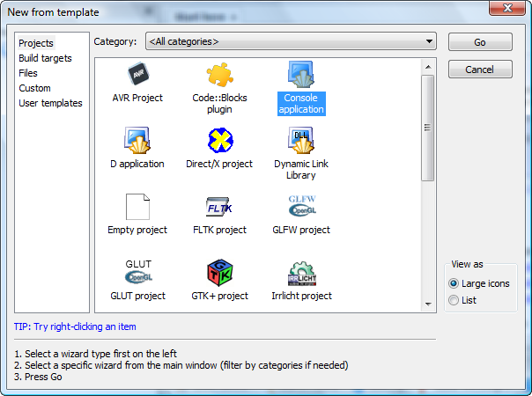Open the Category dropdown list
This screenshot has width=532, height=396.
291,41
